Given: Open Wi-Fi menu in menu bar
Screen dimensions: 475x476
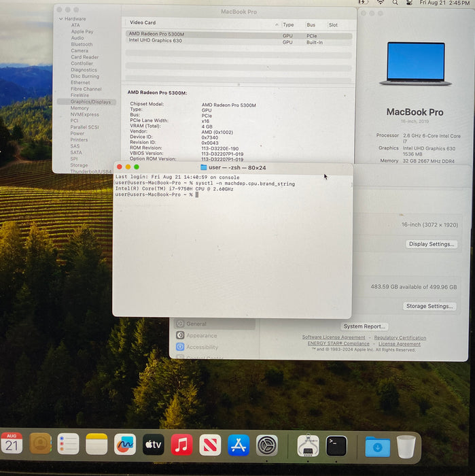Looking at the screenshot, I should [381, 3].
